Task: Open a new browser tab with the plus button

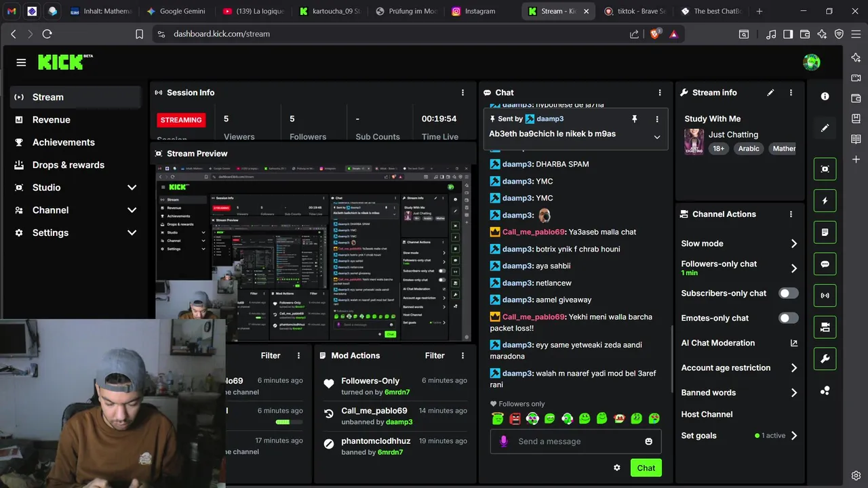Action: point(759,12)
